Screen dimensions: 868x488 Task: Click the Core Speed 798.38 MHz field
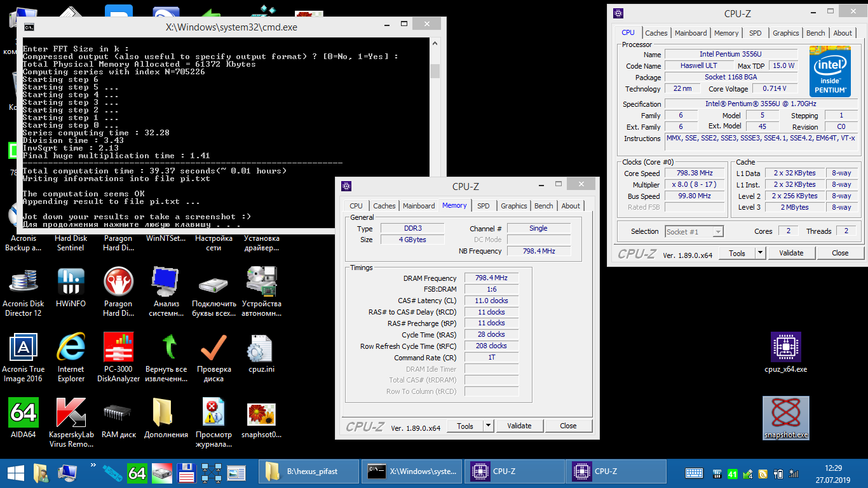pyautogui.click(x=695, y=173)
